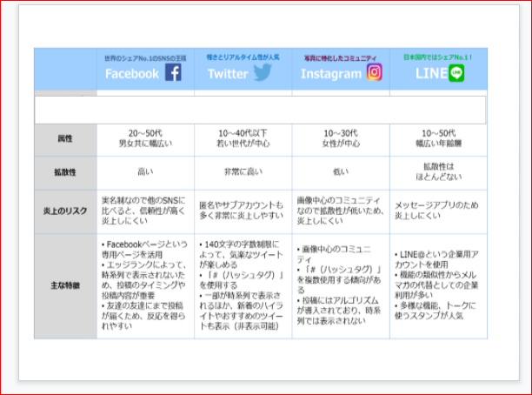Click Instagram risk cell 画像中心のコミュニティなので
Image resolution: width=532 pixels, height=395 pixels.
(341, 211)
